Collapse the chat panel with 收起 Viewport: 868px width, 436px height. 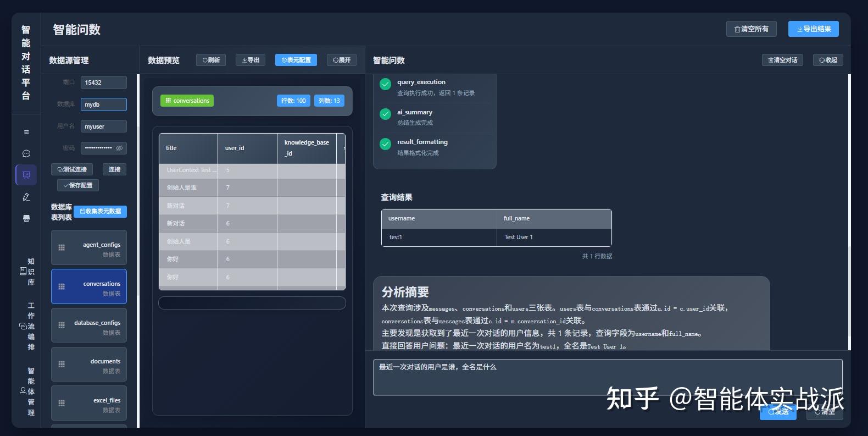(x=828, y=60)
